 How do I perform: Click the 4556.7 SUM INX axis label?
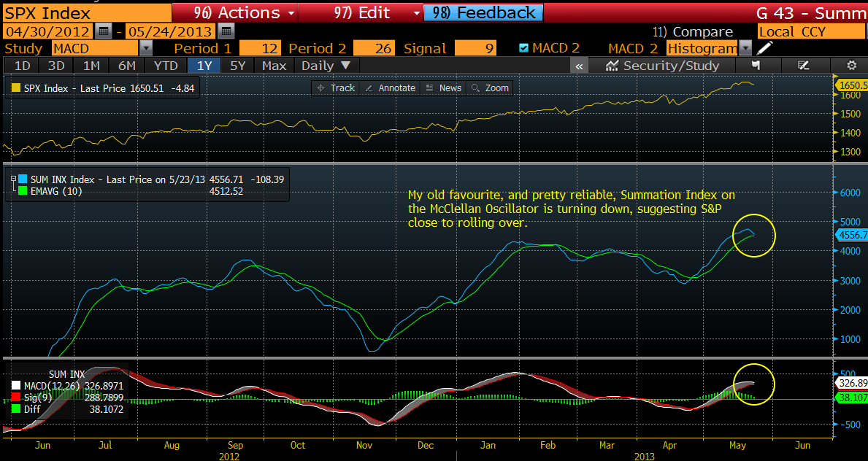(x=850, y=235)
